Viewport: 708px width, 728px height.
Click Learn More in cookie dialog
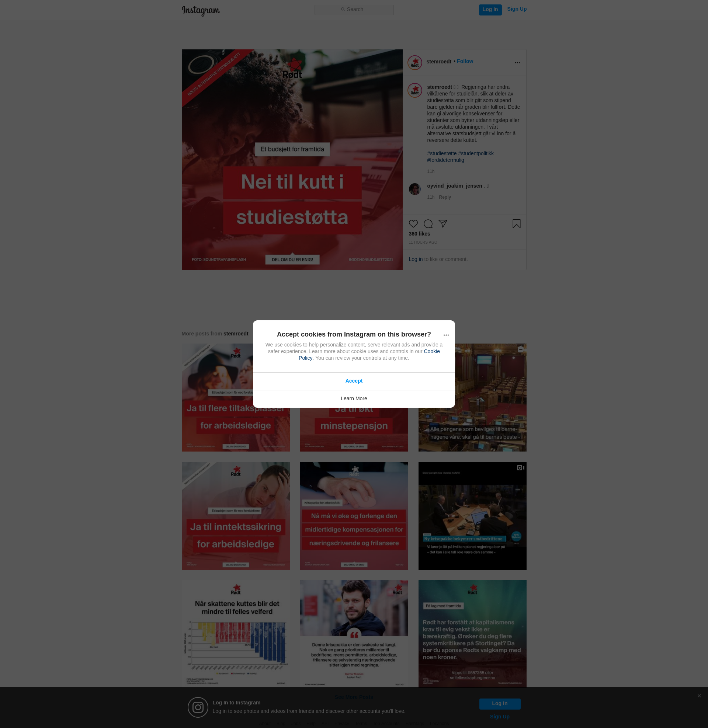(354, 398)
